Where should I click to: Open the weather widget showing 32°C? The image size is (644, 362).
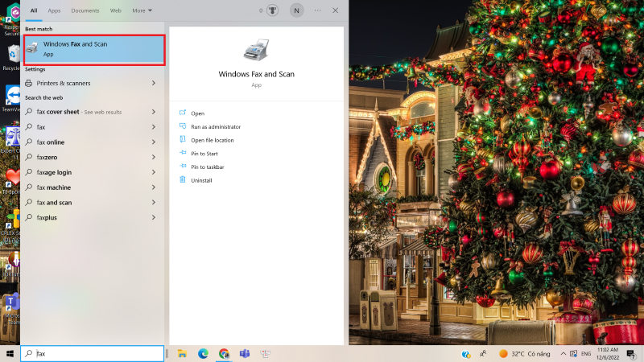[525, 353]
